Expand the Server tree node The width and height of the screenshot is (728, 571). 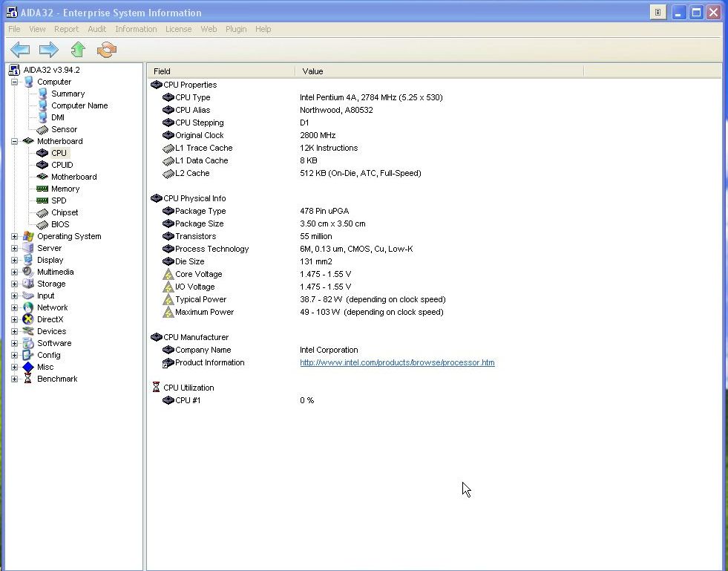click(14, 248)
